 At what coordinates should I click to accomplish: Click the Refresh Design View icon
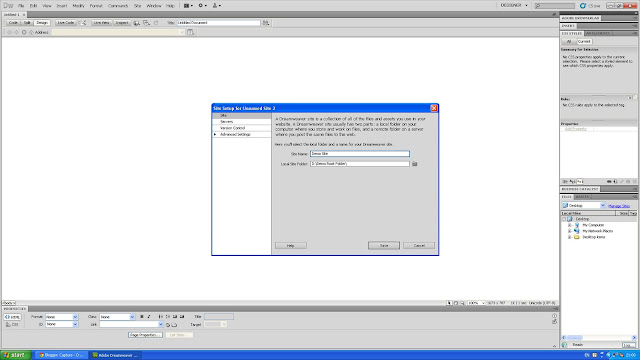pyautogui.click(x=156, y=23)
